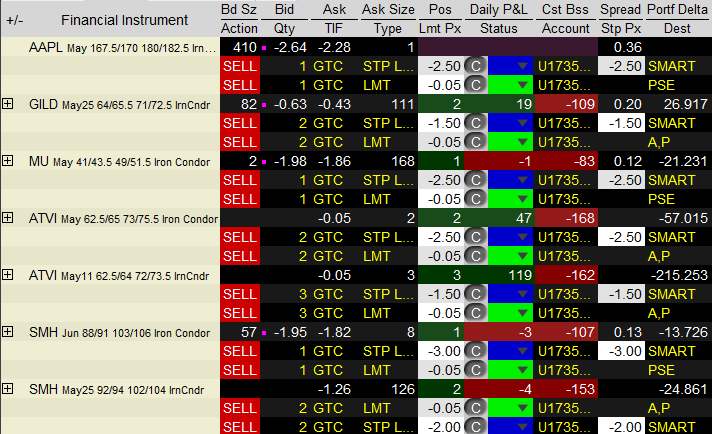Screen dimensions: 712x434
Task: Select the Daily P&L column header
Action: click(x=498, y=9)
